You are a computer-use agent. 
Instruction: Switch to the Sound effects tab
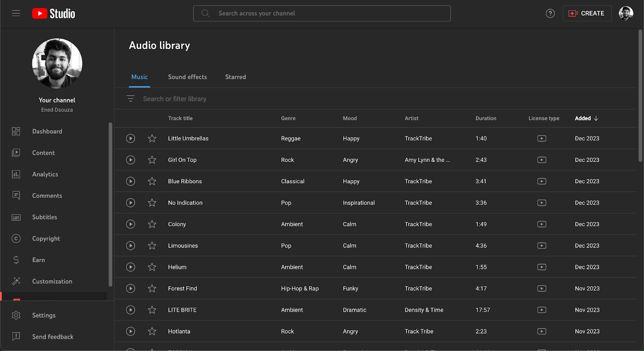coord(188,77)
